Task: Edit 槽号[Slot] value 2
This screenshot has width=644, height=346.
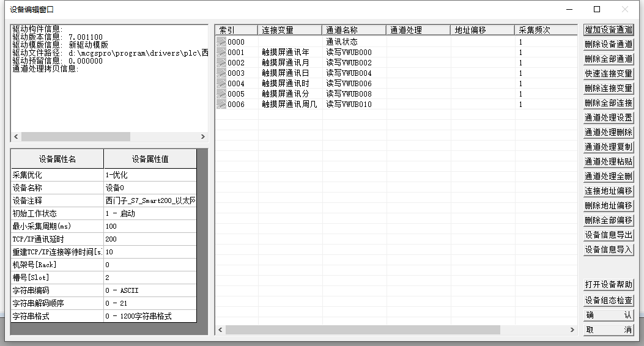Action: point(150,278)
